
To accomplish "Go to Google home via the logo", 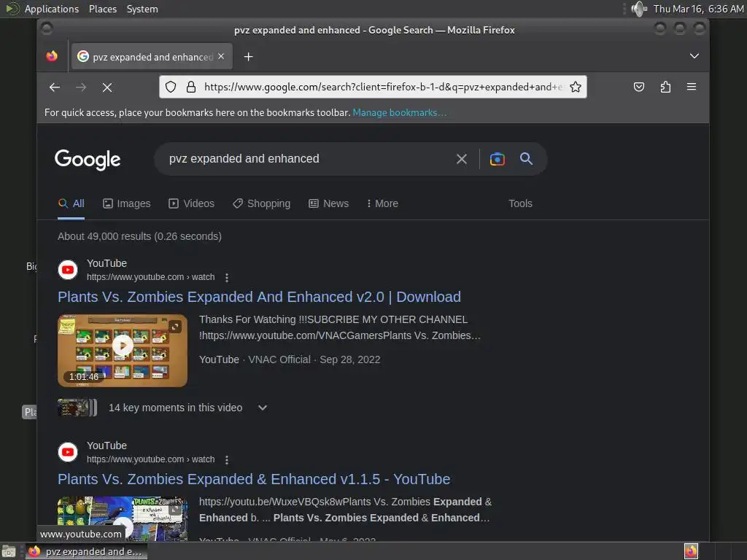I will pyautogui.click(x=88, y=160).
